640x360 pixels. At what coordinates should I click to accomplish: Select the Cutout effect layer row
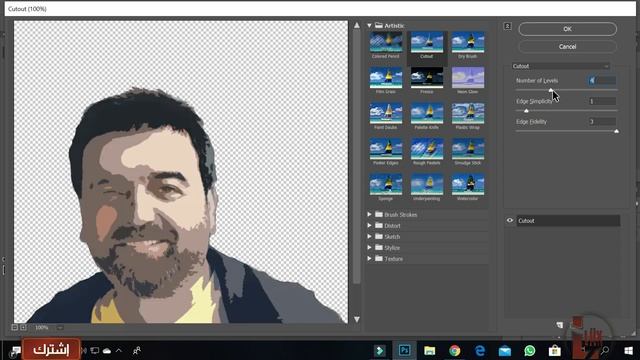pyautogui.click(x=568, y=221)
